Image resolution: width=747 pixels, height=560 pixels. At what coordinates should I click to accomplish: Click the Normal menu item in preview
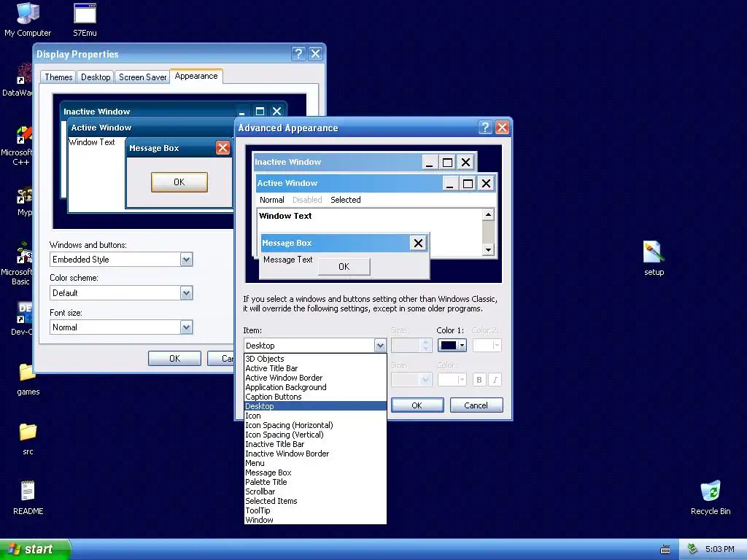tap(271, 200)
